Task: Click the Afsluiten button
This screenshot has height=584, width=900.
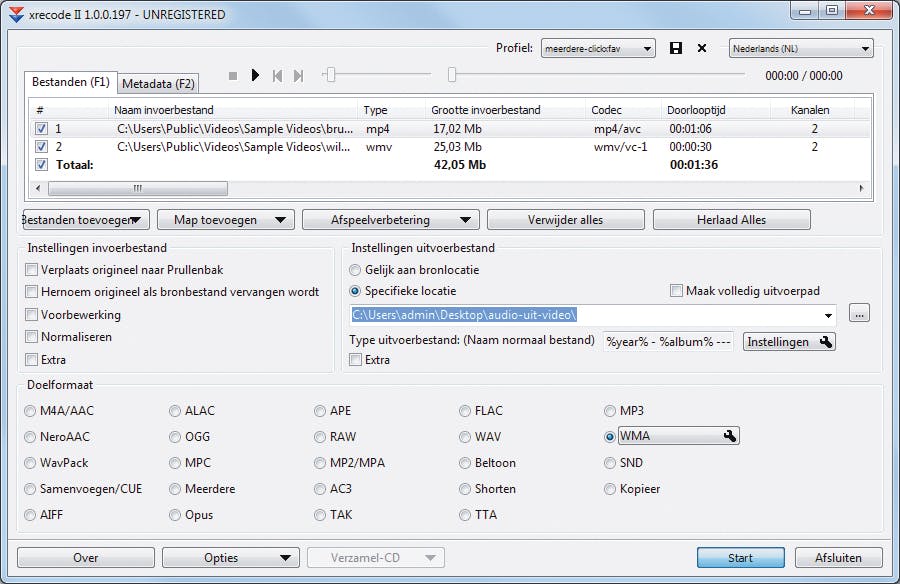Action: click(x=839, y=558)
